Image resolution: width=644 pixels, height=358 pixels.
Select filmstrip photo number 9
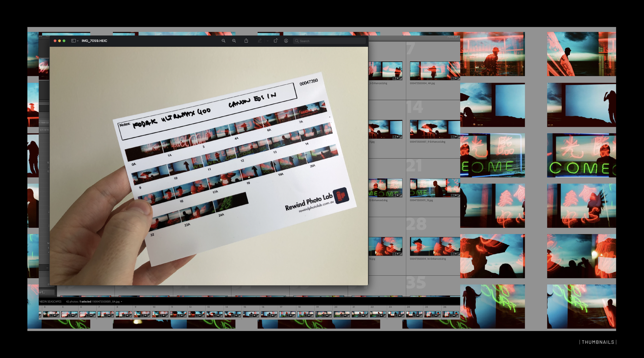[x=142, y=314]
